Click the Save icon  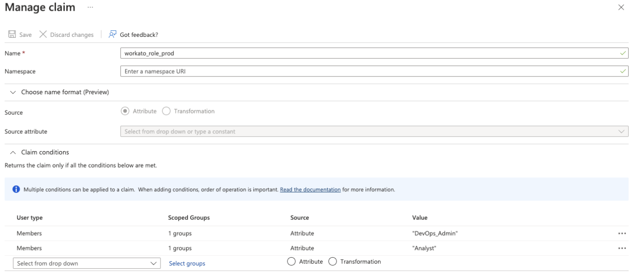[12, 34]
